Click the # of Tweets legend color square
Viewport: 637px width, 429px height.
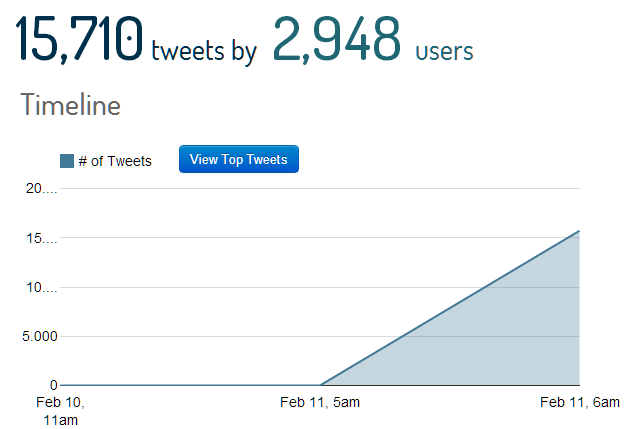[x=67, y=161]
